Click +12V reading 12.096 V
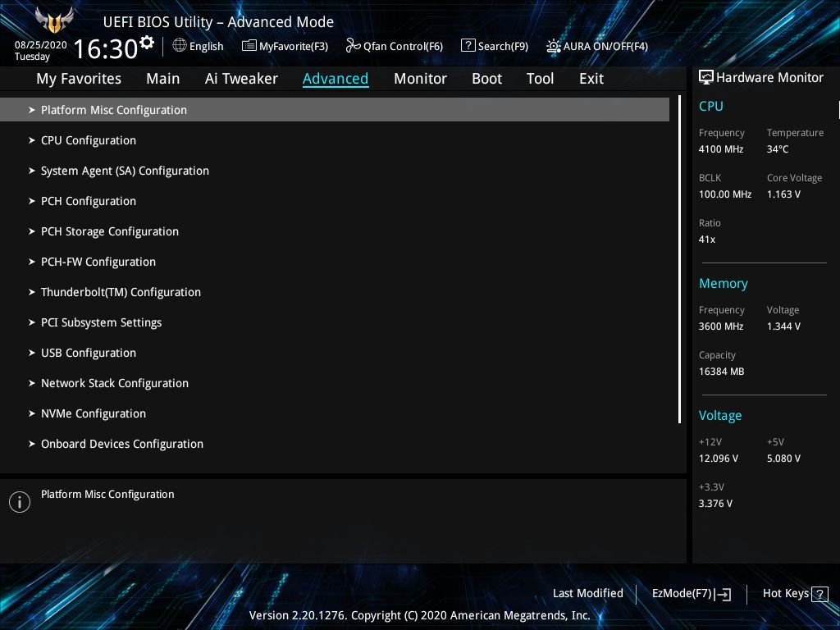The width and height of the screenshot is (840, 630). [x=718, y=459]
